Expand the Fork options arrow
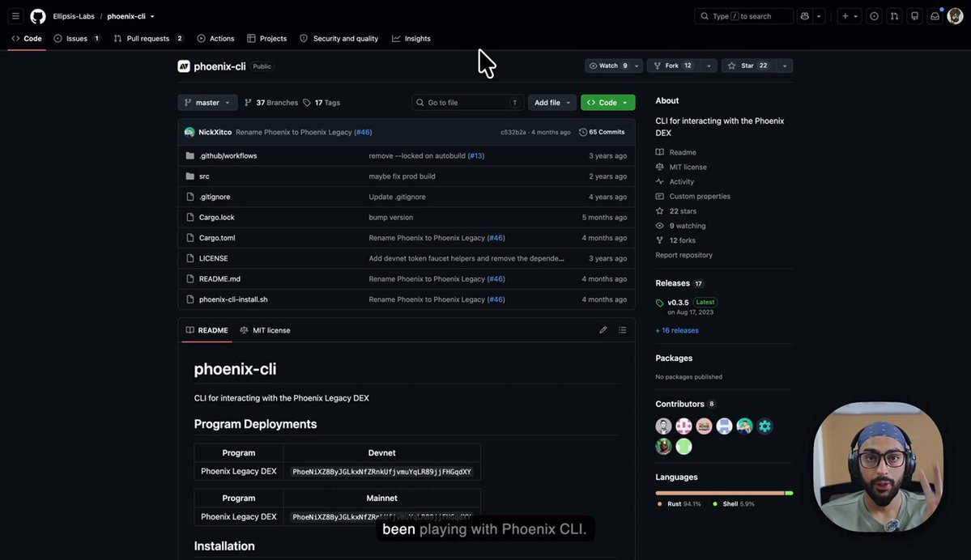 (x=709, y=66)
